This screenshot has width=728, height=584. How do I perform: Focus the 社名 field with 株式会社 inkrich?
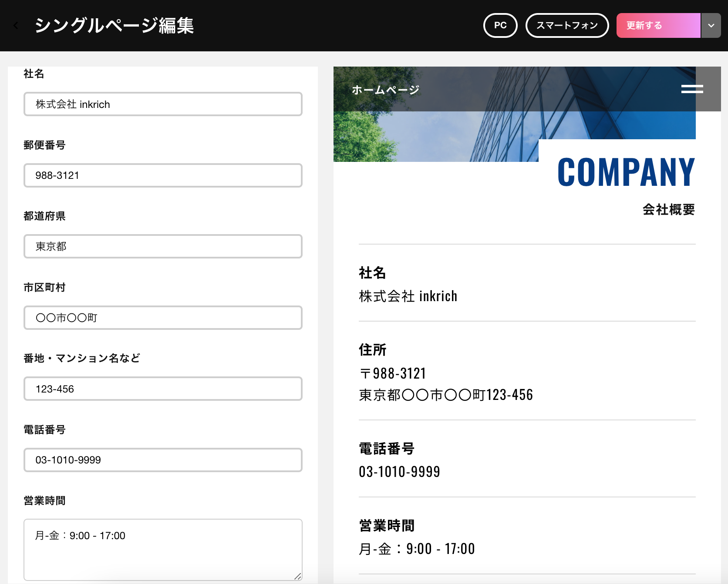163,104
